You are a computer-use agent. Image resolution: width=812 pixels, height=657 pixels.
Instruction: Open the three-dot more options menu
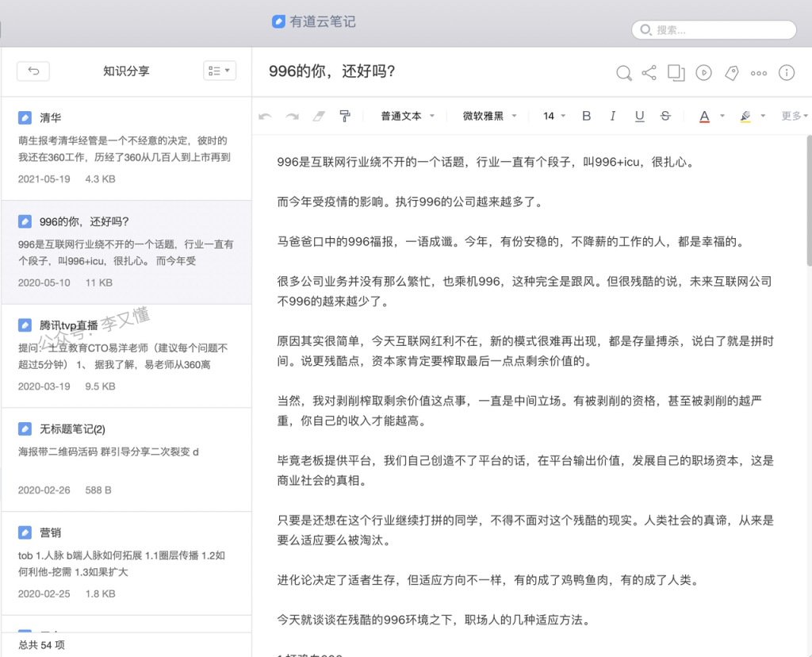coord(759,73)
